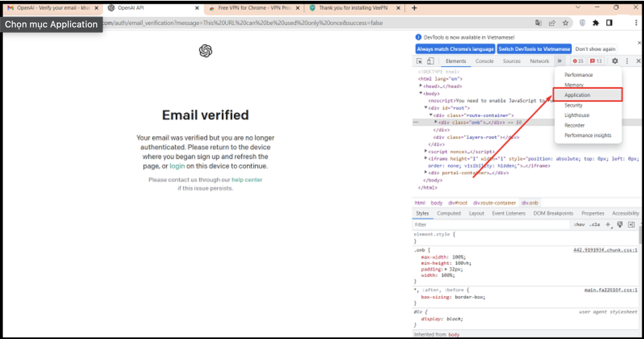Viewport: 644px width, 339px height.
Task: Open the DevTools three-dot customize menu
Action: pyautogui.click(x=627, y=61)
